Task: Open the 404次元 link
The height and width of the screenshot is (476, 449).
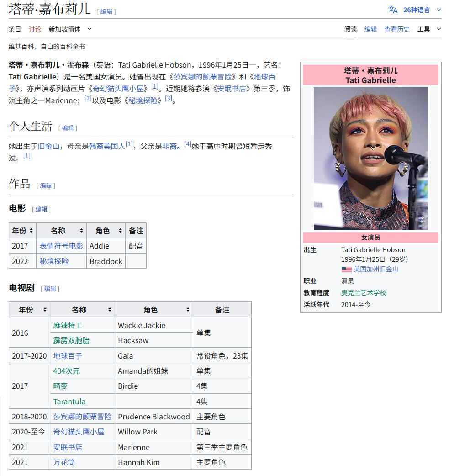Action: click(x=67, y=371)
